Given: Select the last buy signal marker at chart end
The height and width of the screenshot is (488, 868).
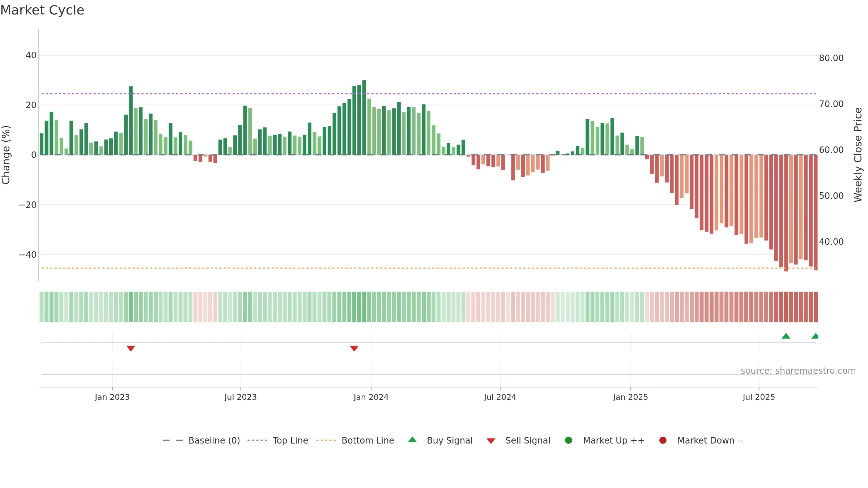Looking at the screenshot, I should point(815,336).
